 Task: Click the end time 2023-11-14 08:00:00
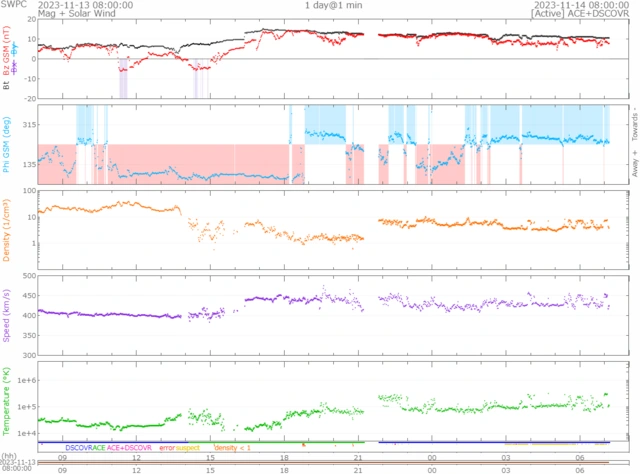tap(581, 5)
